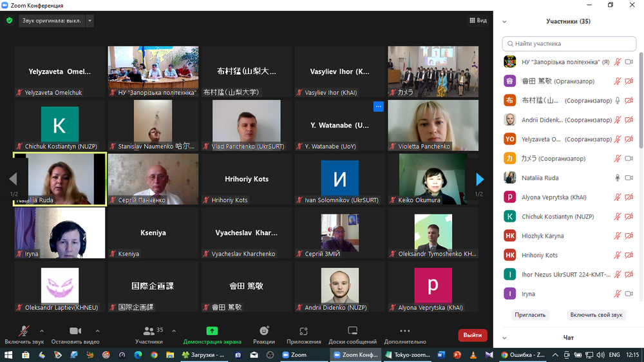Click the green encryption shield icon
Screen dimensions: 644x362
[9, 21]
